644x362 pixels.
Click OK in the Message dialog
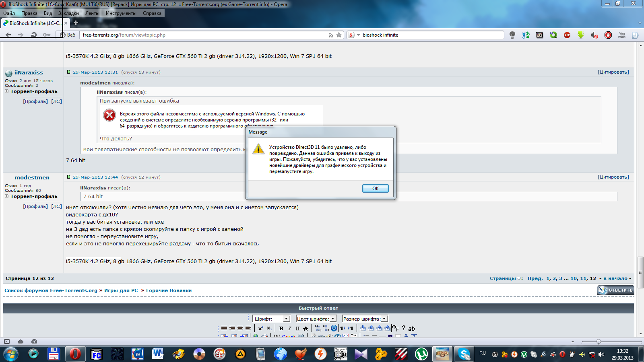(375, 188)
